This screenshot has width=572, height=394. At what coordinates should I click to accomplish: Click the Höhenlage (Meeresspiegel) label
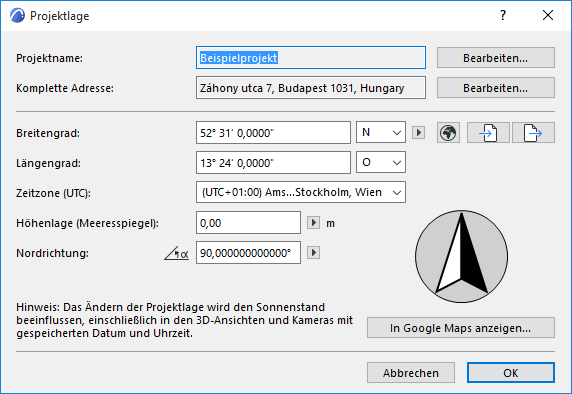point(88,223)
